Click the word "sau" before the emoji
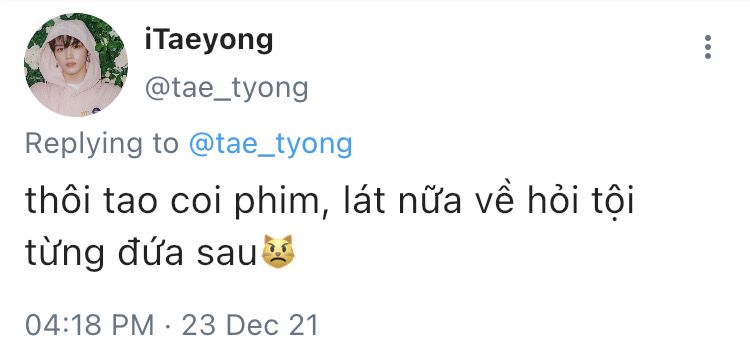 [x=227, y=254]
